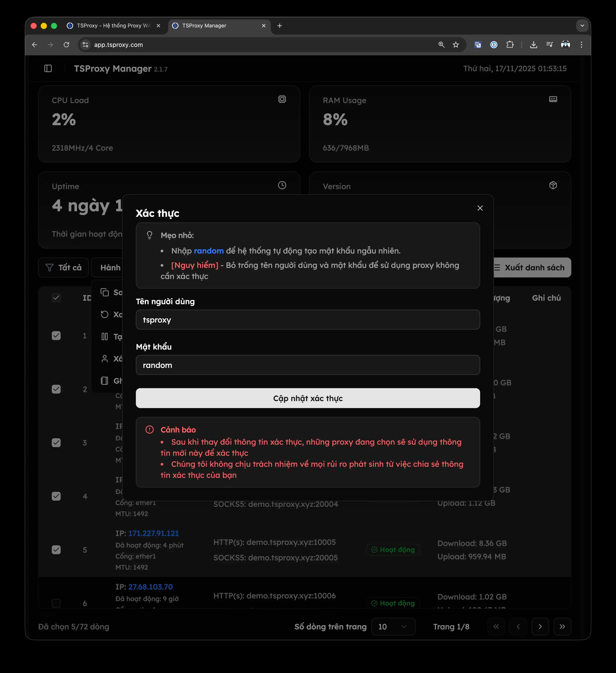Click the clock icon in Uptime card

pos(282,185)
